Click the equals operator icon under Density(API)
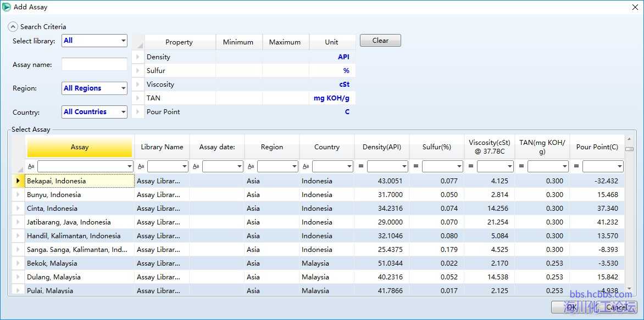Screen dimensions: 644x320 [361, 166]
